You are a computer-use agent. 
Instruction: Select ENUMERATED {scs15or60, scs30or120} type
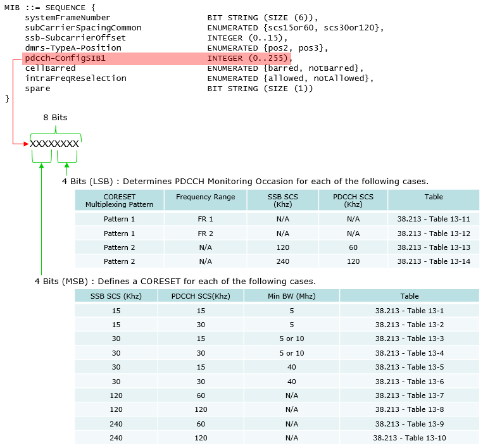click(296, 28)
